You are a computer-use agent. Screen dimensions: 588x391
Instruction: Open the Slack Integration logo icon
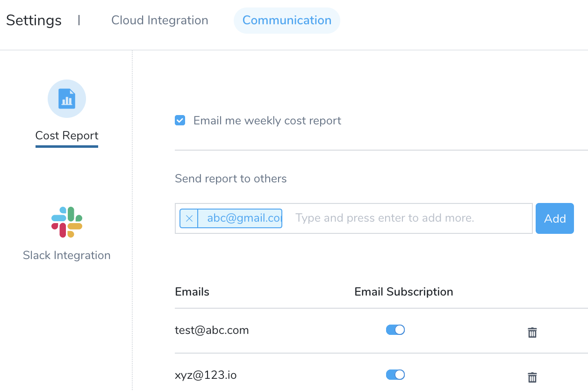coord(67,222)
